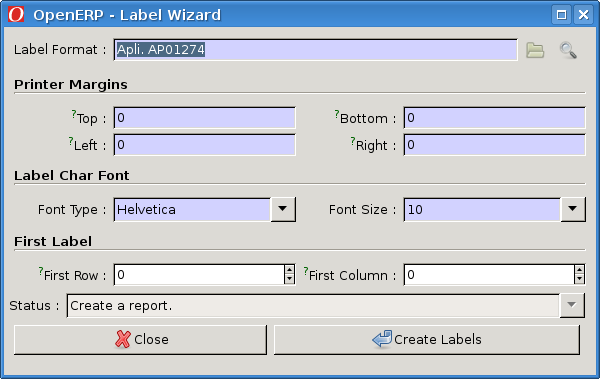Click the Label Char Font heading
The height and width of the screenshot is (379, 600).
72,175
